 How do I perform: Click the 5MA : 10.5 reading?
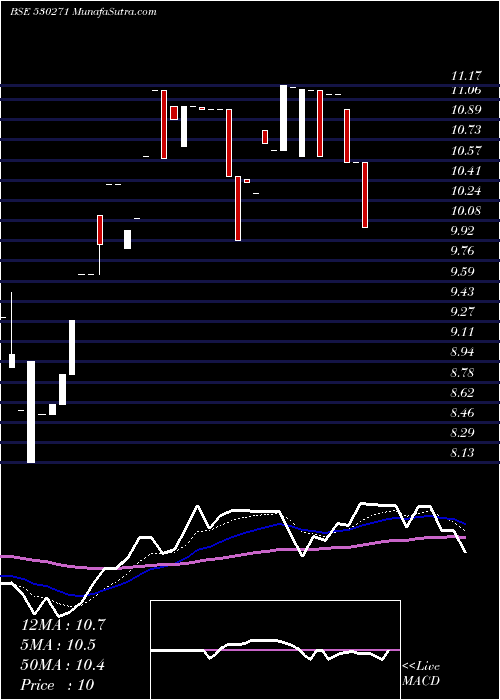coord(58,645)
